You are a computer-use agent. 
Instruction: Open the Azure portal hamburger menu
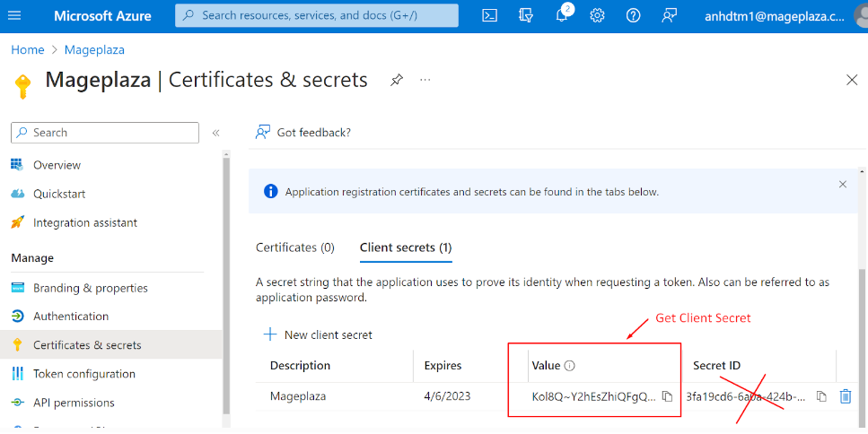18,16
